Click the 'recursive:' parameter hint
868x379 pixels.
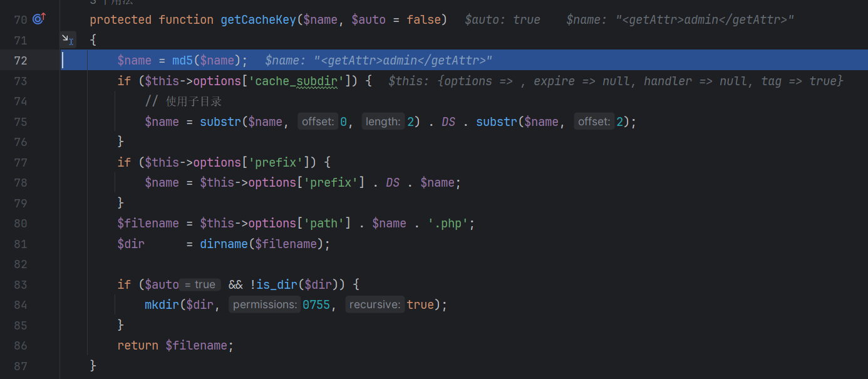click(x=375, y=304)
